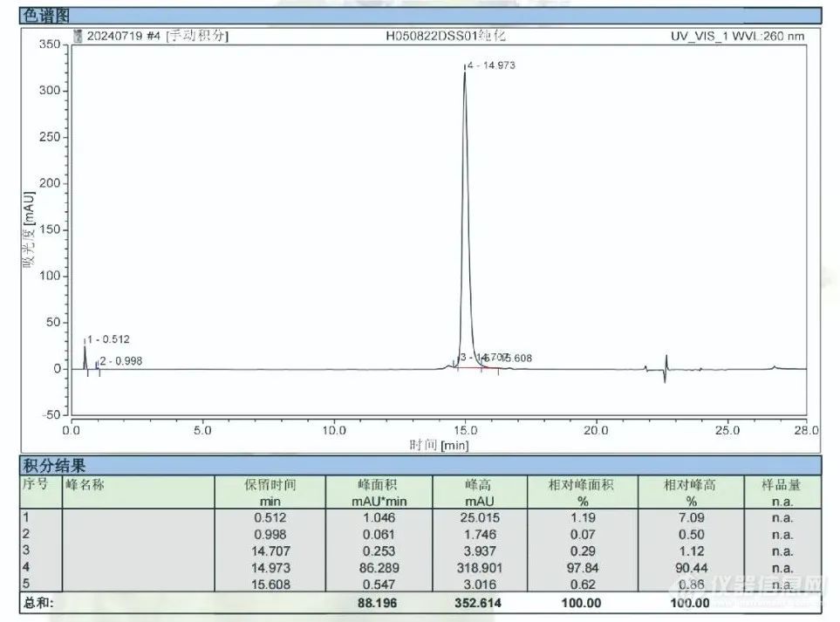This screenshot has height=622, width=840.
Task: Select the 色谱图 section header
Action: tap(47, 15)
